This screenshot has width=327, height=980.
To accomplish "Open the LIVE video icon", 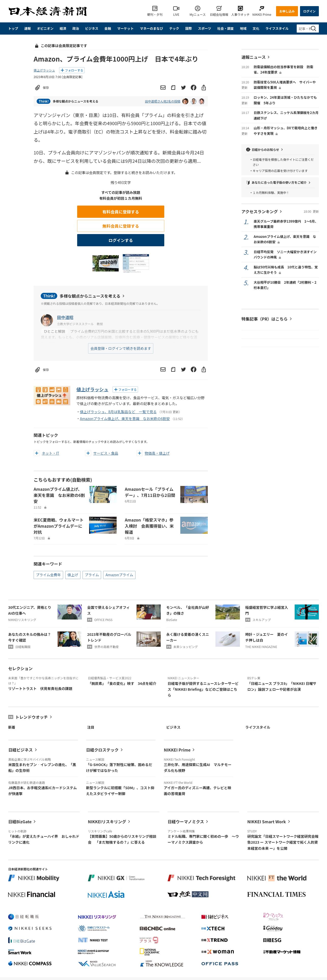I will pos(176,8).
